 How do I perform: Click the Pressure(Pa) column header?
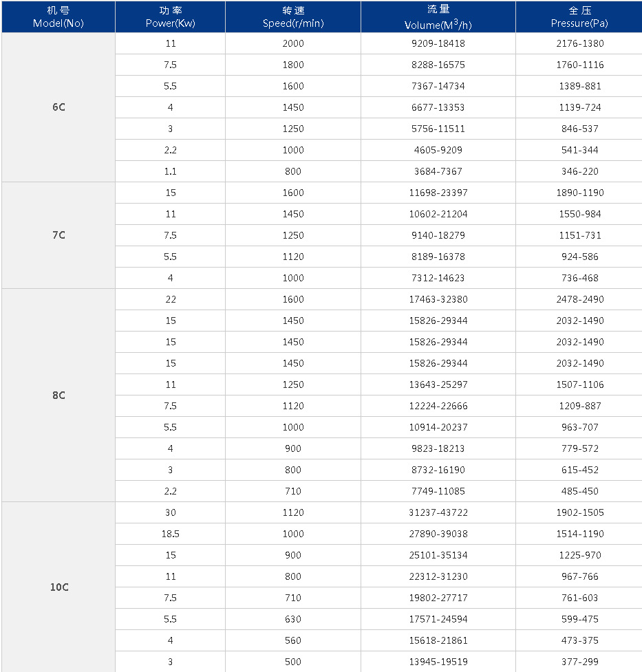tap(579, 17)
